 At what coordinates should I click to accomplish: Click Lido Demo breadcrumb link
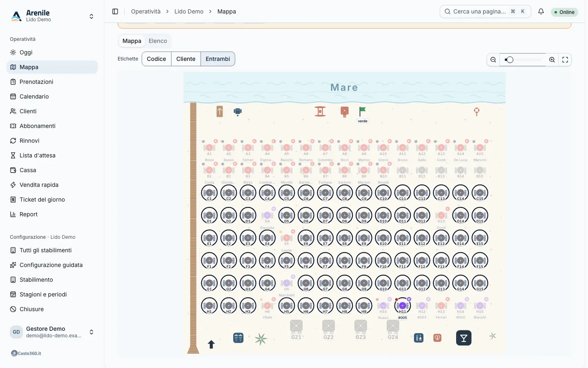189,11
